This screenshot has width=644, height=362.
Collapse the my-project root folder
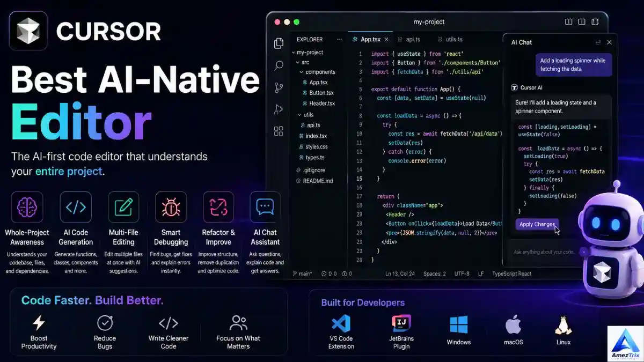[x=294, y=53]
